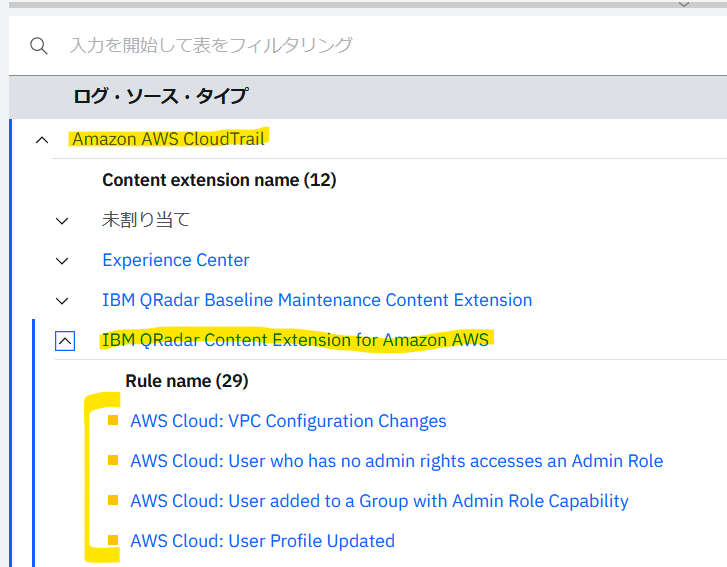Viewport: 727px width, 567px height.
Task: Click yellow square beside no admin rights rule
Action: pos(113,460)
